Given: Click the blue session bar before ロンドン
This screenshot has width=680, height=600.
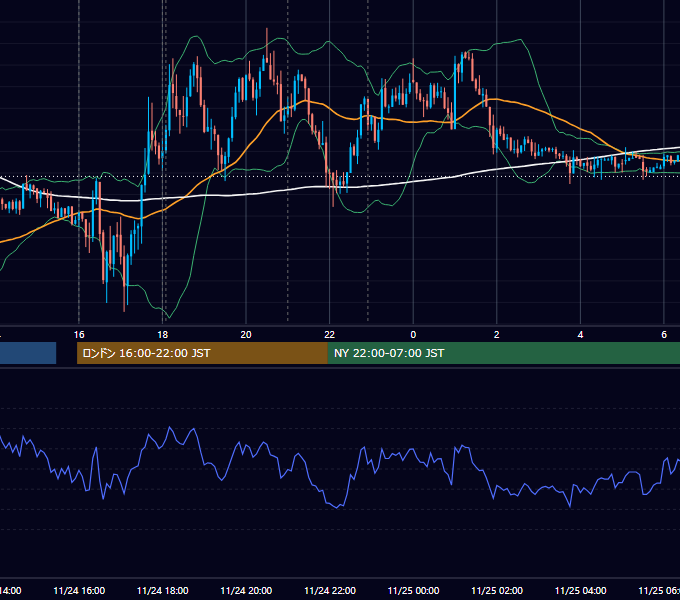Looking at the screenshot, I should tap(28, 353).
